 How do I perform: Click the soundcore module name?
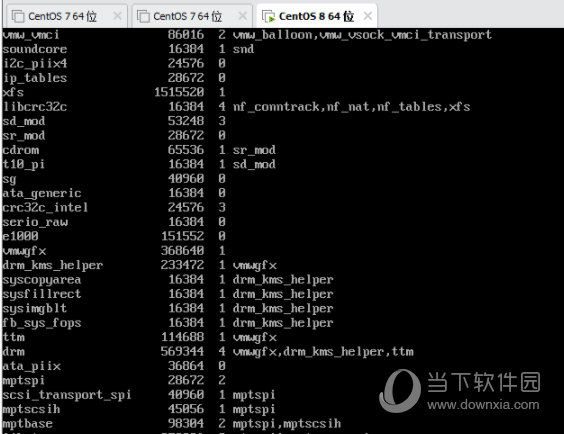(x=35, y=49)
